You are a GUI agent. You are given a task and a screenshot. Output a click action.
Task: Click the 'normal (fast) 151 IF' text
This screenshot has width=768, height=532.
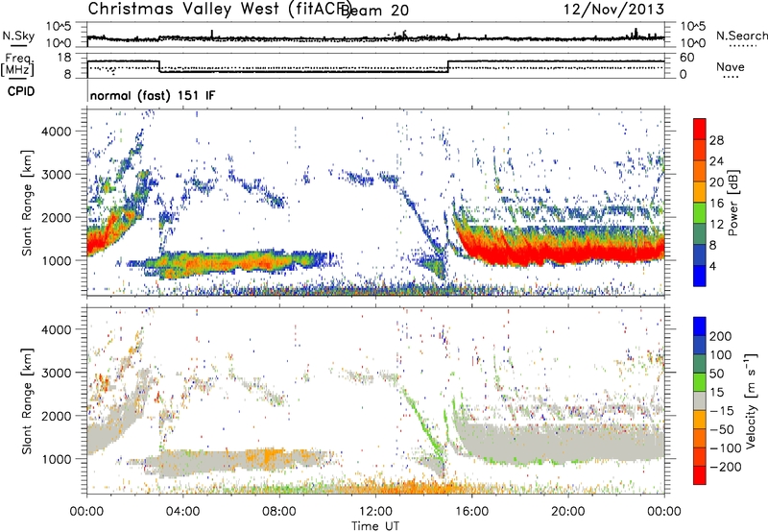[x=153, y=96]
